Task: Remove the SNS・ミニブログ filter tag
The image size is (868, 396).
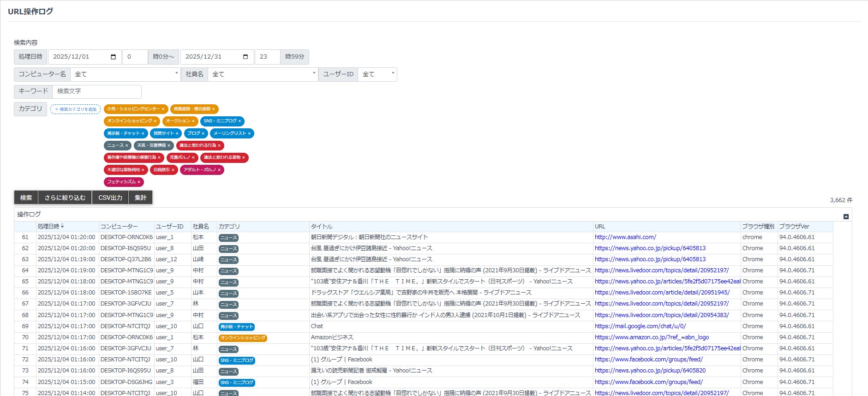Action: click(239, 121)
